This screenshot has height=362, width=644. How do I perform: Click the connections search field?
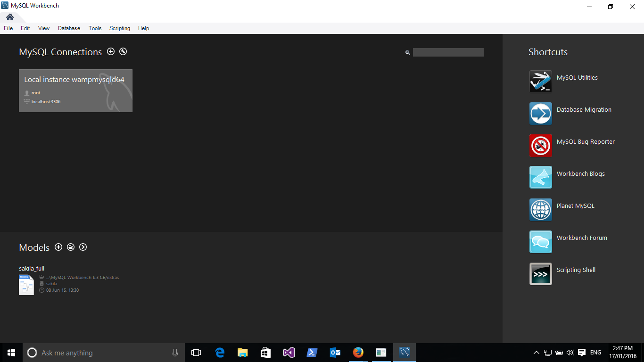448,52
